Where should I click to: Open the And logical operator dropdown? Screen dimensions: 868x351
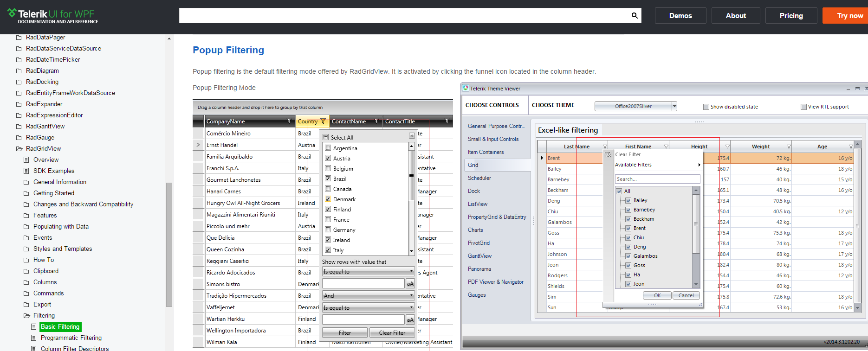point(368,295)
